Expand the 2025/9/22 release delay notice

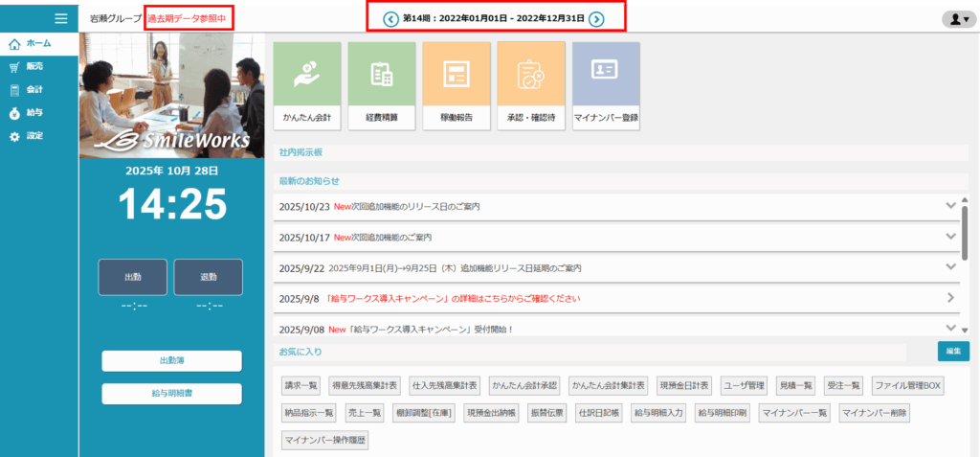pyautogui.click(x=950, y=267)
